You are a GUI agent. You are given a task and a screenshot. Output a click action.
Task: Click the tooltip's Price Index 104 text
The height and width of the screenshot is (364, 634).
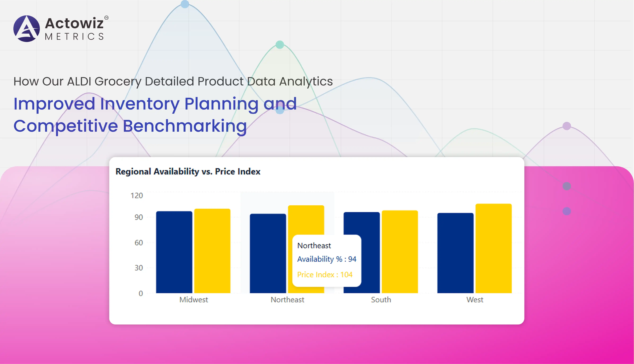click(325, 275)
